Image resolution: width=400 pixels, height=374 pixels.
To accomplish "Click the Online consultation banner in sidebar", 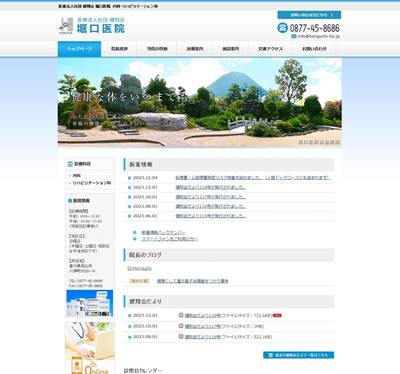I will (90, 348).
